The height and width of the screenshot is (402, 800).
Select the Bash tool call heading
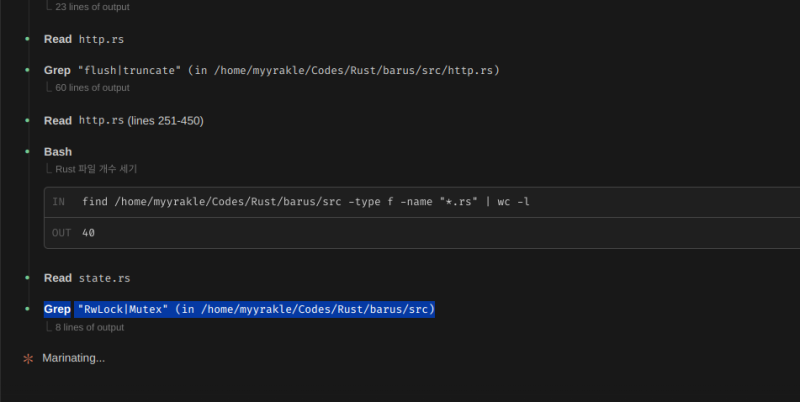(x=58, y=152)
